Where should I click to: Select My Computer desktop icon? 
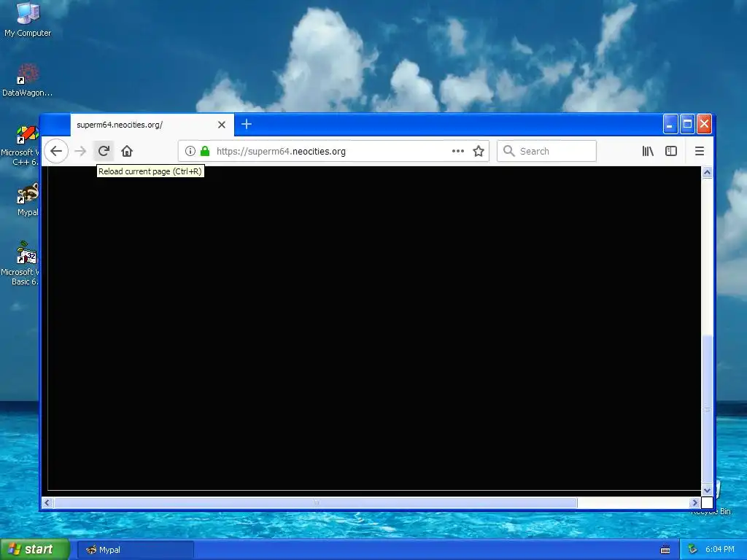point(28,20)
